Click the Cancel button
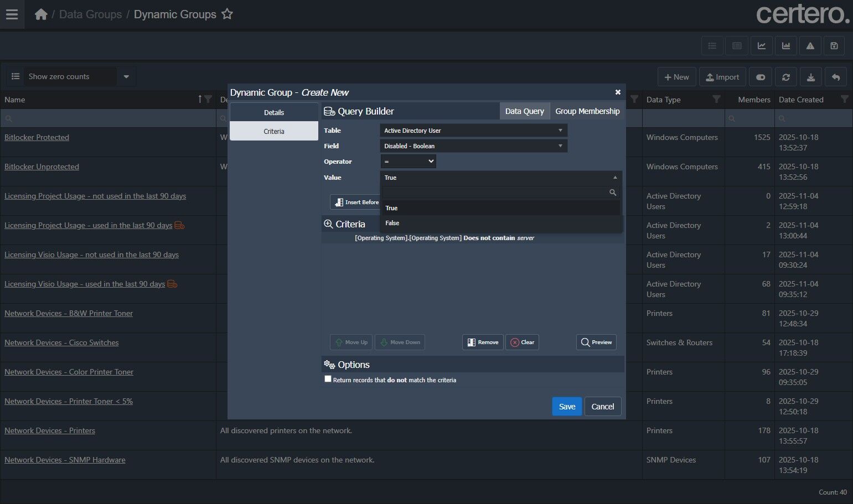The height and width of the screenshot is (504, 853). (x=603, y=407)
